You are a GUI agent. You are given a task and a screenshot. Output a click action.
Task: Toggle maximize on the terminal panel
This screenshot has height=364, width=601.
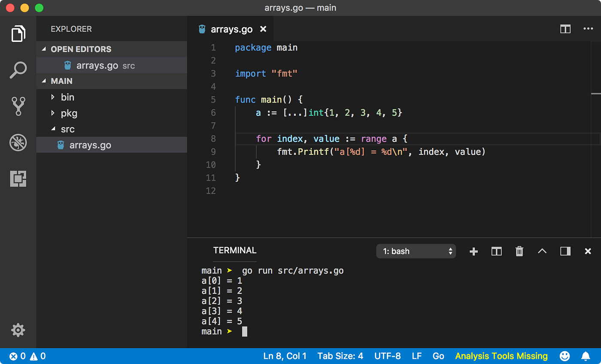click(565, 251)
